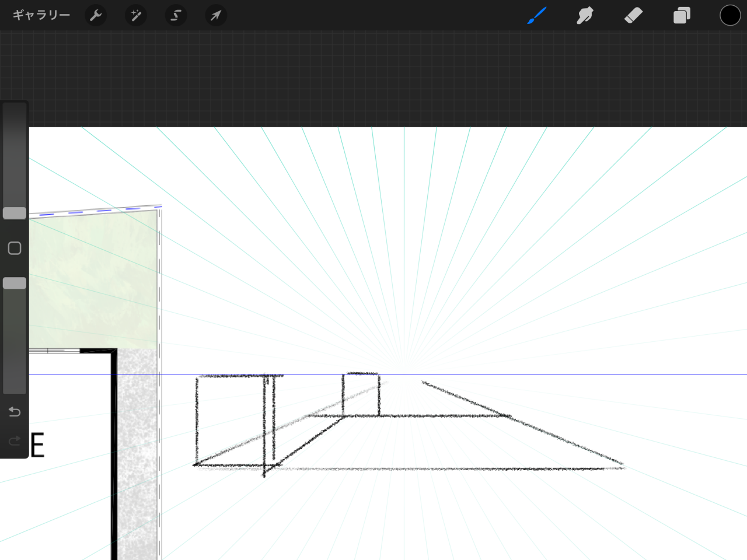The width and height of the screenshot is (747, 560).
Task: Undo the last stroke with sidebar arrow
Action: pos(15,412)
